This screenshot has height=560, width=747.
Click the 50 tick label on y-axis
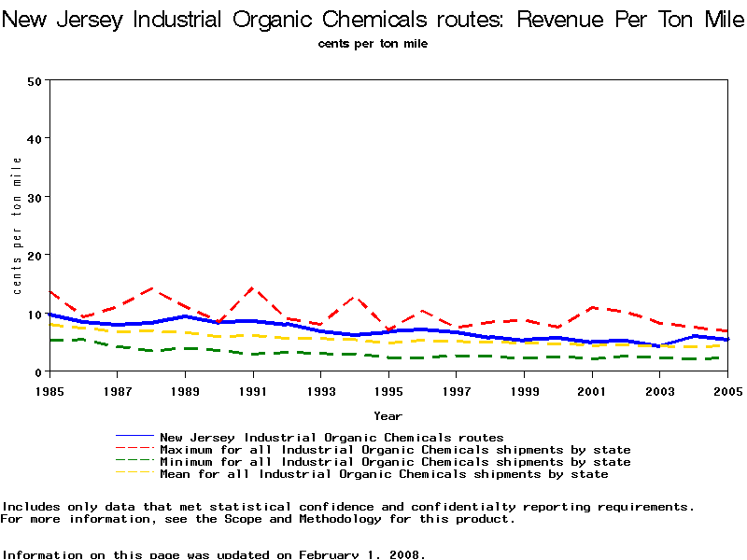click(35, 80)
